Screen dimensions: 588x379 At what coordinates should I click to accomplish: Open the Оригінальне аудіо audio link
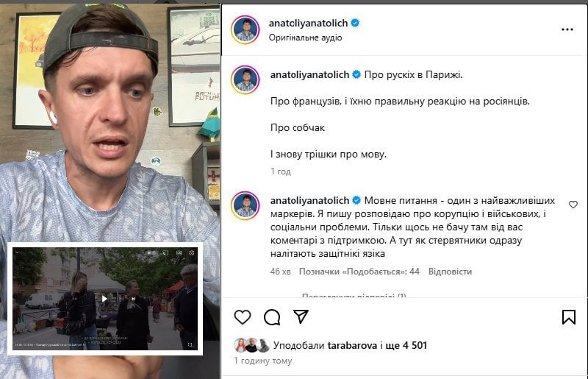coord(305,38)
